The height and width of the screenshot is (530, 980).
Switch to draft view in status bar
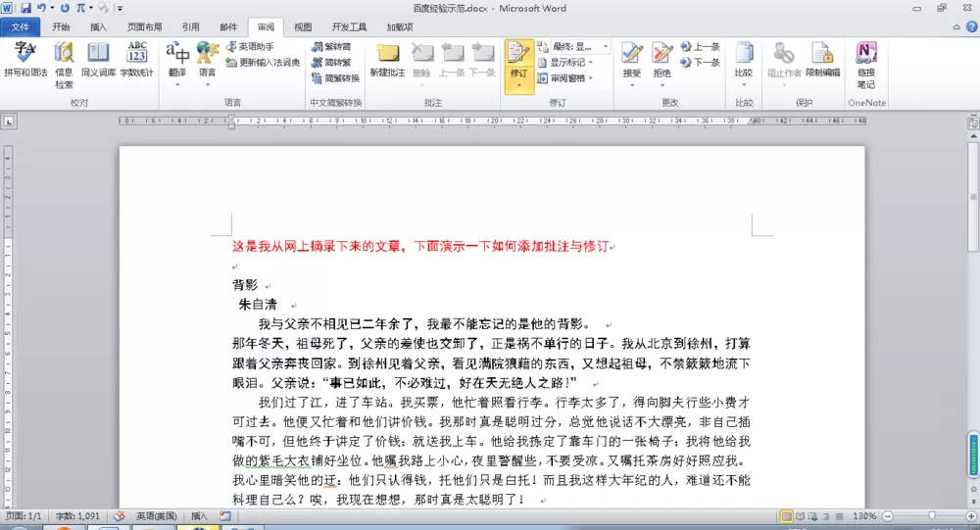tap(840, 516)
